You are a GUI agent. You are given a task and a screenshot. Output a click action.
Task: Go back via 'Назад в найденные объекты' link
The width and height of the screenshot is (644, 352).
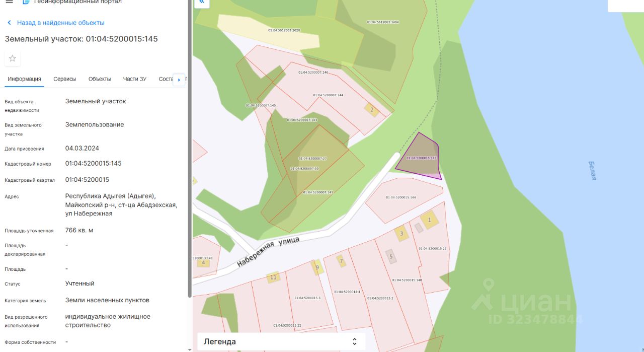[x=61, y=23]
